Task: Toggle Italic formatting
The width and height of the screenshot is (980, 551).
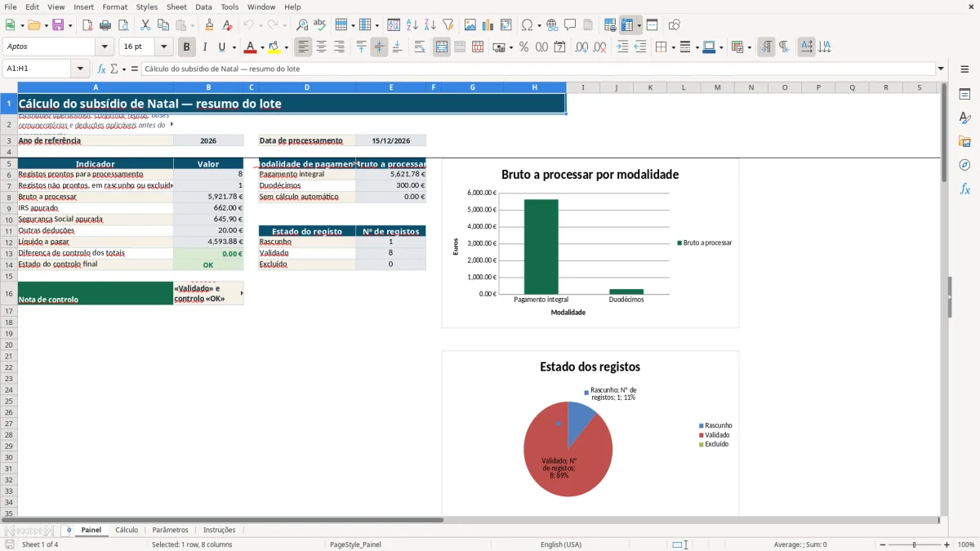Action: (x=205, y=47)
